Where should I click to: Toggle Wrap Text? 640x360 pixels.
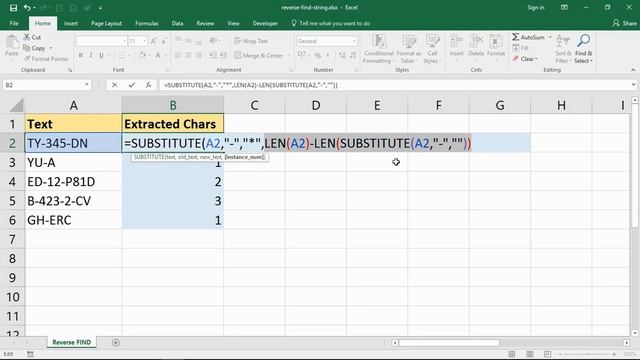[251, 41]
